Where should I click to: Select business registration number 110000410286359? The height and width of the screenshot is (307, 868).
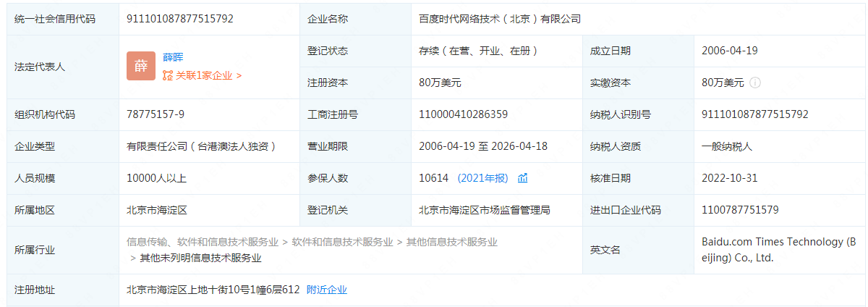[x=463, y=114]
